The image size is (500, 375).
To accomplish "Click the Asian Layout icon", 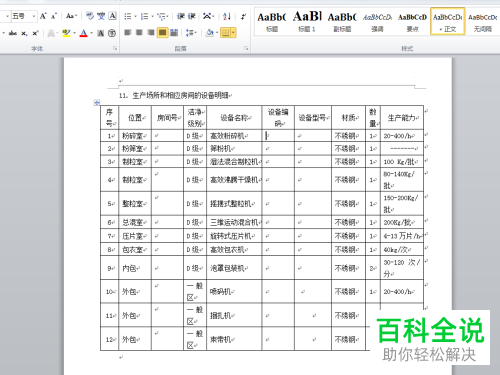I will pyautogui.click(x=208, y=16).
